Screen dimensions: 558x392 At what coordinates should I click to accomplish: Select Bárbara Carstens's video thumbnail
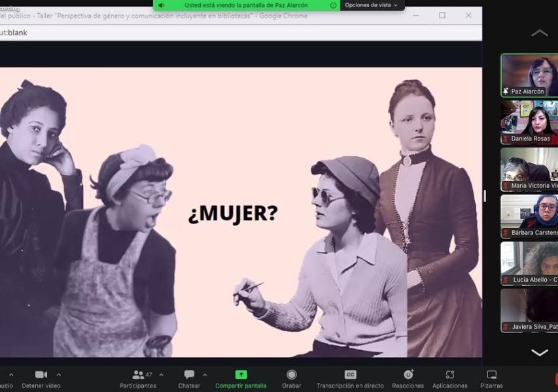click(x=529, y=216)
